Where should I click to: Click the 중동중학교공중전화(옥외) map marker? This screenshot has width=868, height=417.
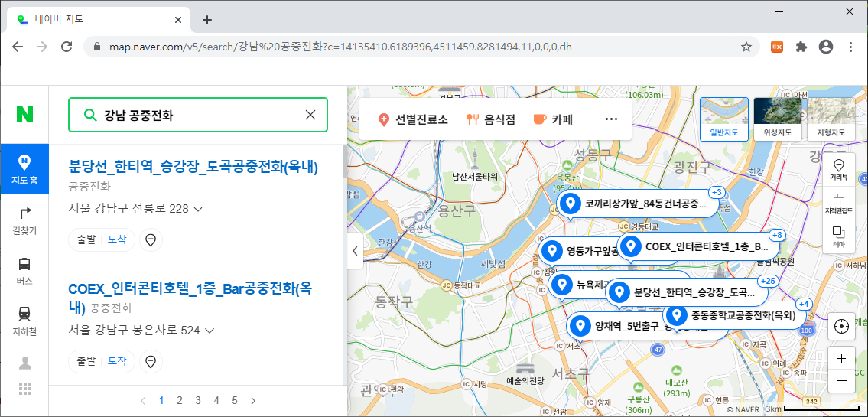[734, 316]
